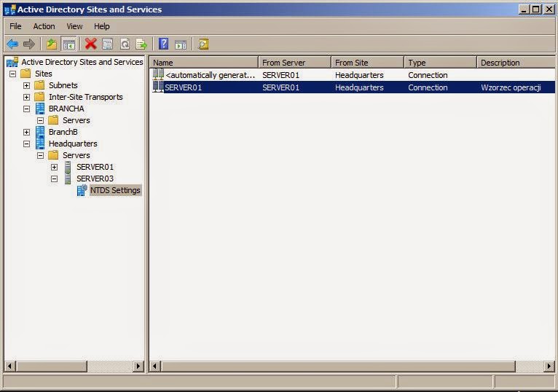Viewport: 558px width, 392px height.
Task: Expand the SERVER01 tree node
Action: click(54, 167)
